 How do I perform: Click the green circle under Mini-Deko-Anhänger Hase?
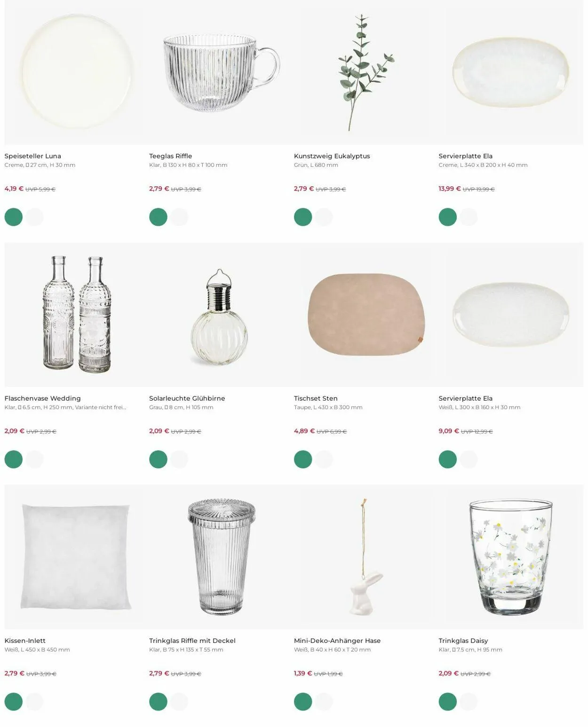303,702
